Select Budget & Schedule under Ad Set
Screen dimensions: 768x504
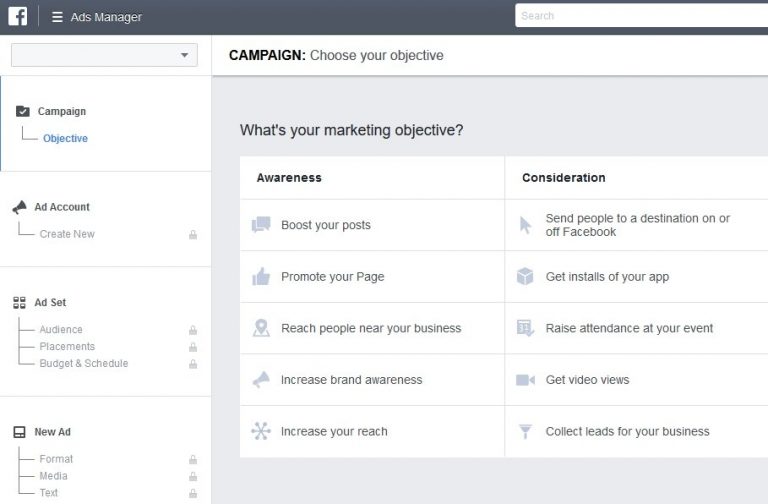(x=84, y=363)
